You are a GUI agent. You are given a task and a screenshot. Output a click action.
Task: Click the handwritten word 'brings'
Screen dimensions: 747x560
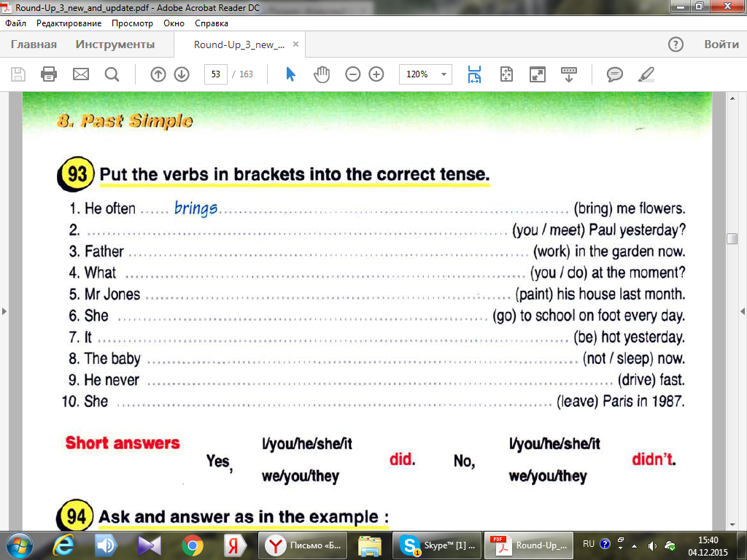[x=196, y=208]
